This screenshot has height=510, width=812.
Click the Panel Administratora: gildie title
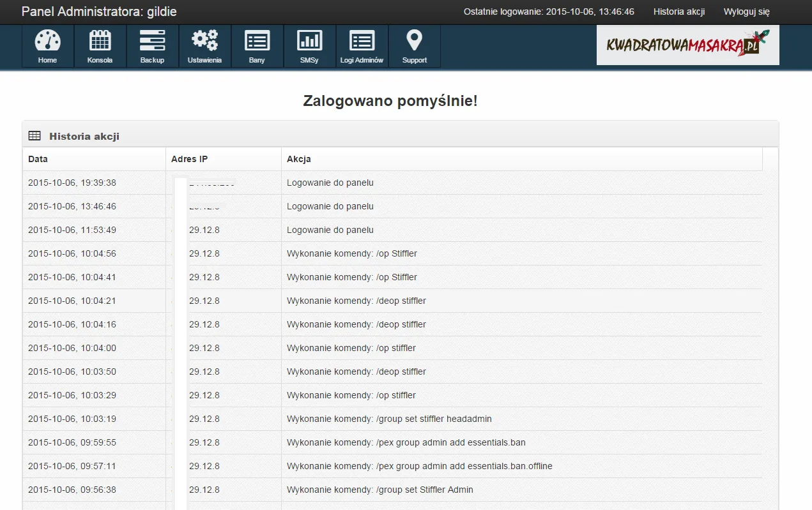pyautogui.click(x=99, y=11)
